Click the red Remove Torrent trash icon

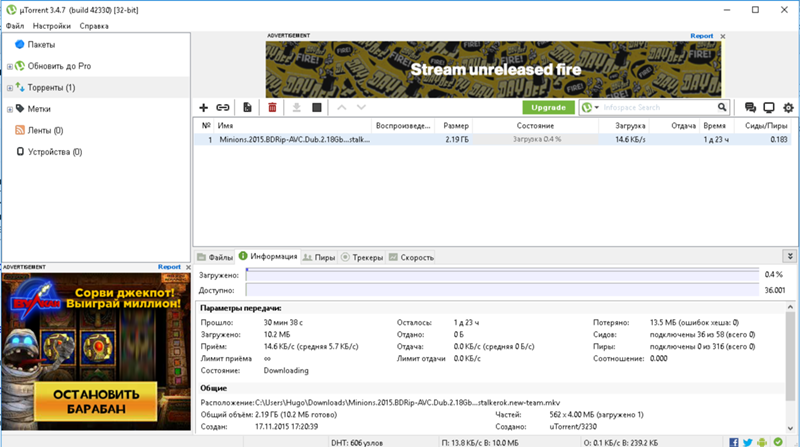272,108
